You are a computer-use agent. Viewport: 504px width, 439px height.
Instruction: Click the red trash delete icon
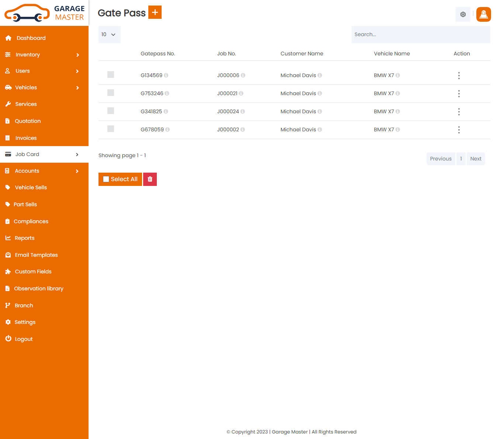(x=150, y=179)
